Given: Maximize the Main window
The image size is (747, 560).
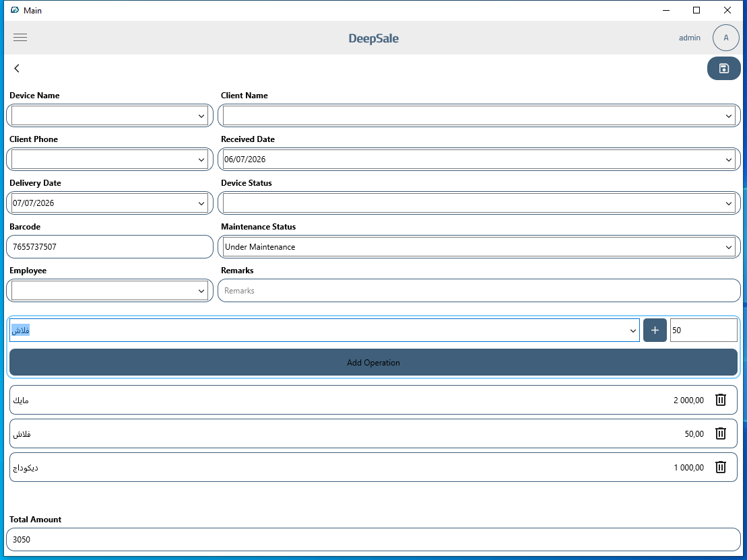Looking at the screenshot, I should tap(696, 10).
